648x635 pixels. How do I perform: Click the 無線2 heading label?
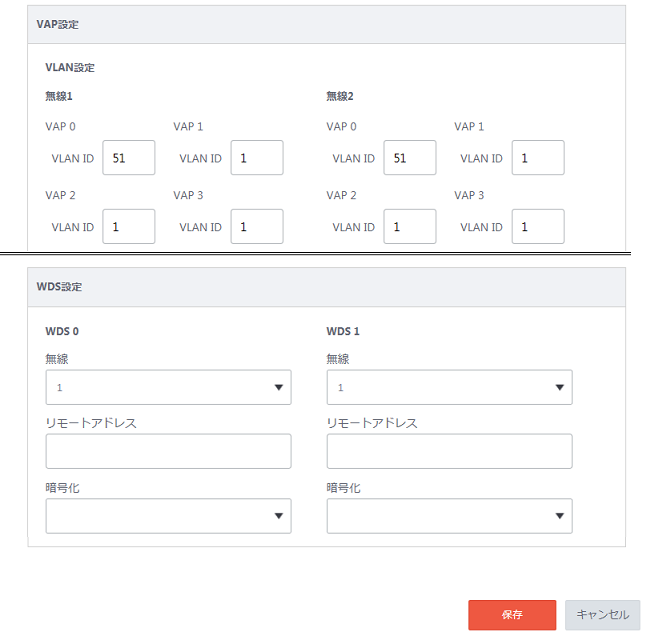tap(340, 96)
